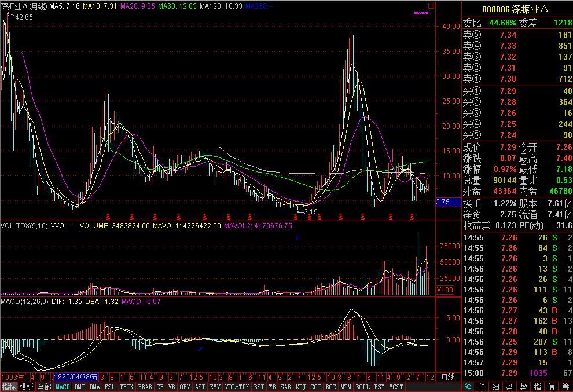Open the 模板 template tab
Screen dimensions: 573x392
(26, 387)
